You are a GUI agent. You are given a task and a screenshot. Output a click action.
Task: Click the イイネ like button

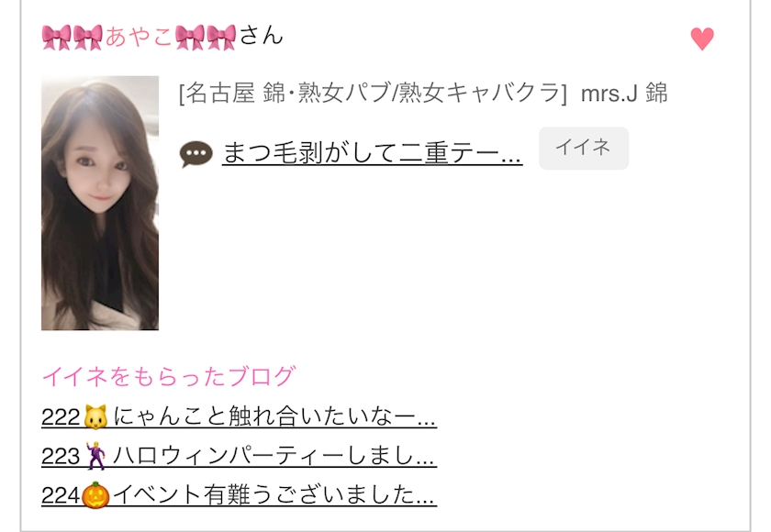coord(584,148)
